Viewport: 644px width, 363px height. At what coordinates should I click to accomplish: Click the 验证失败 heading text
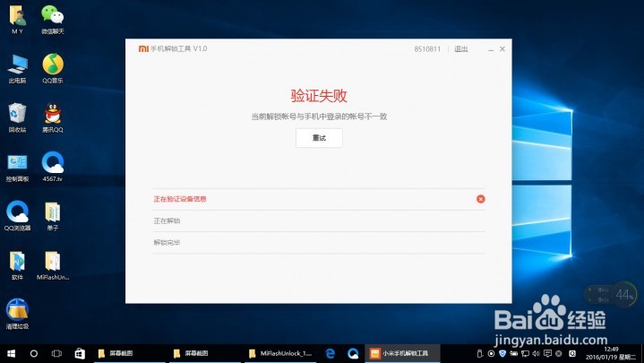tap(319, 96)
